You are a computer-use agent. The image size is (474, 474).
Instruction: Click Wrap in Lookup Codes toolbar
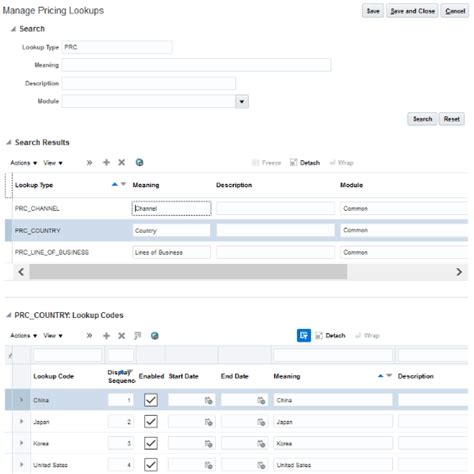coord(367,336)
